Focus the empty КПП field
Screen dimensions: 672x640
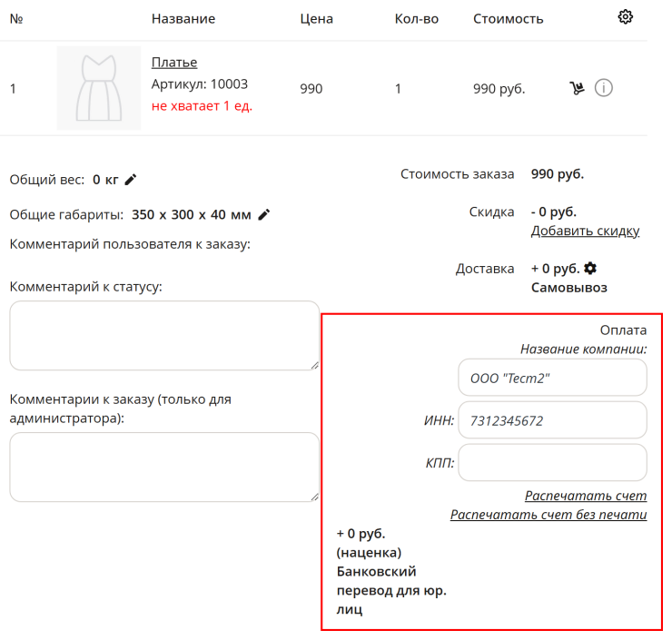[552, 463]
